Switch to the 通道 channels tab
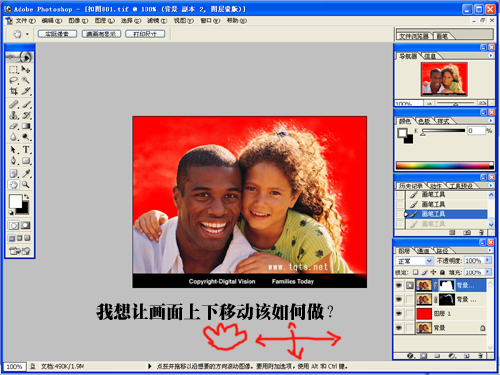The image size is (500, 375). click(423, 251)
